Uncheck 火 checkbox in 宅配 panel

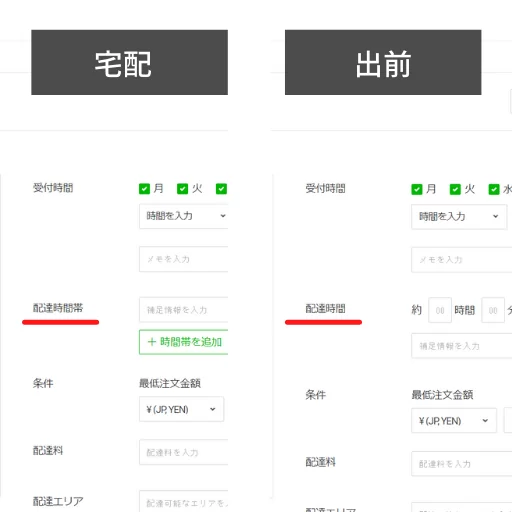point(182,189)
